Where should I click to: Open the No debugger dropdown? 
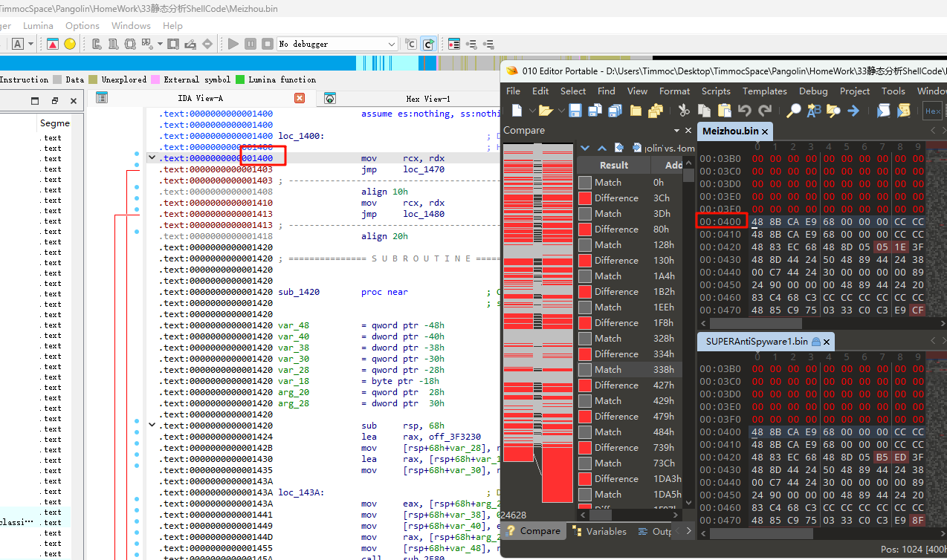tap(338, 44)
